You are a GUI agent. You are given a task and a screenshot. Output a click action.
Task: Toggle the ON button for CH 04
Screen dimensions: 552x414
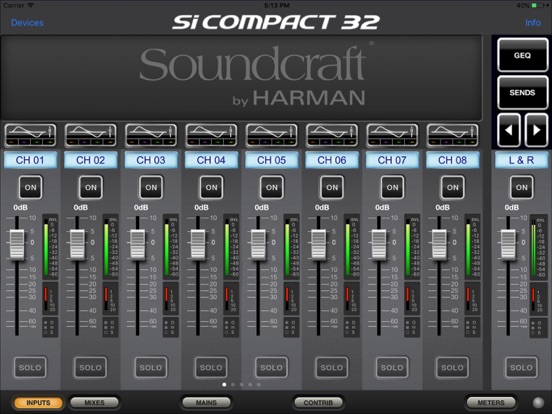pyautogui.click(x=211, y=187)
